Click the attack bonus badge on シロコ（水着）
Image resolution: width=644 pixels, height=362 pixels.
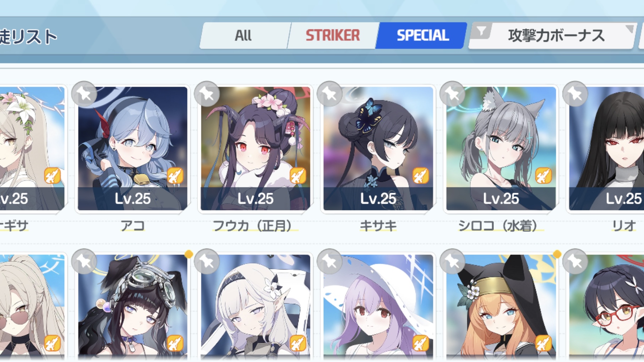click(x=544, y=175)
